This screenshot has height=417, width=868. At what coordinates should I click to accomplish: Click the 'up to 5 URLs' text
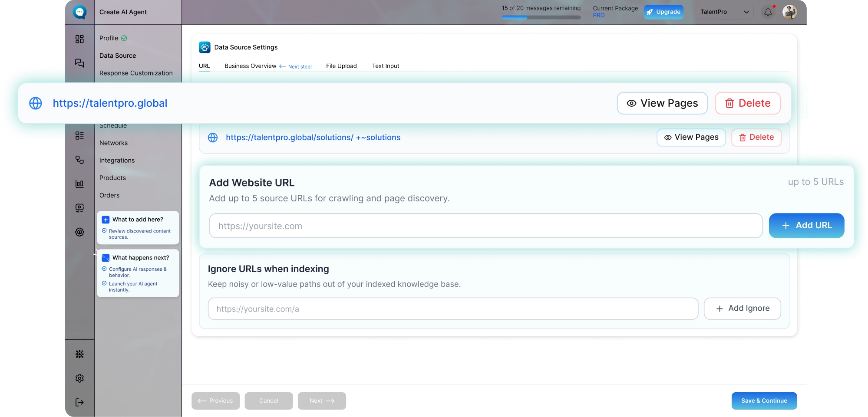tap(816, 182)
